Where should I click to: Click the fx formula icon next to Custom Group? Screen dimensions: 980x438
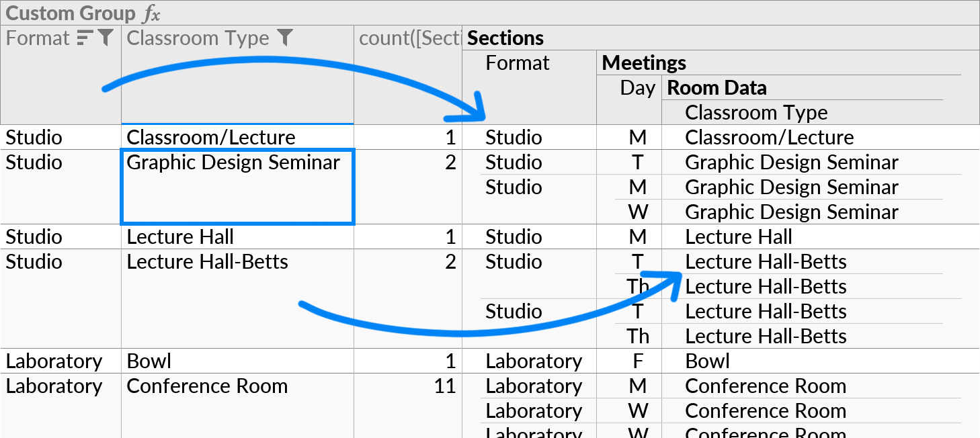point(151,13)
